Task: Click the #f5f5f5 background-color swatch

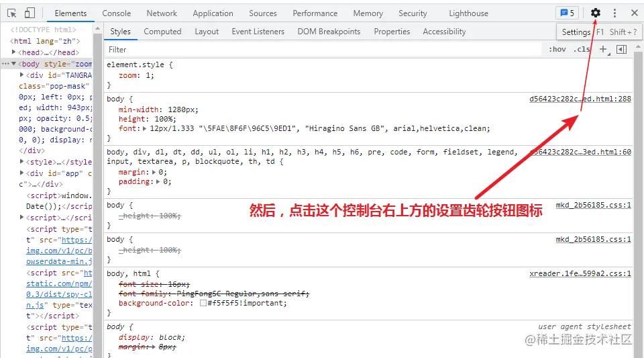Action: click(203, 303)
